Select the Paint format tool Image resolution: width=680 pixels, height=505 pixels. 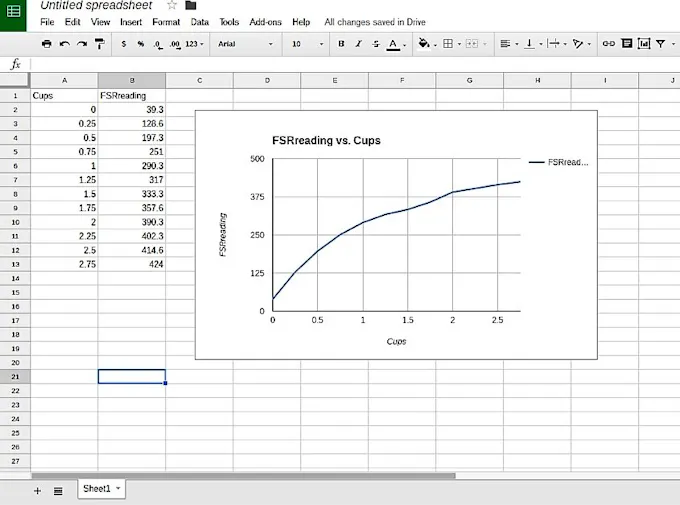(100, 44)
